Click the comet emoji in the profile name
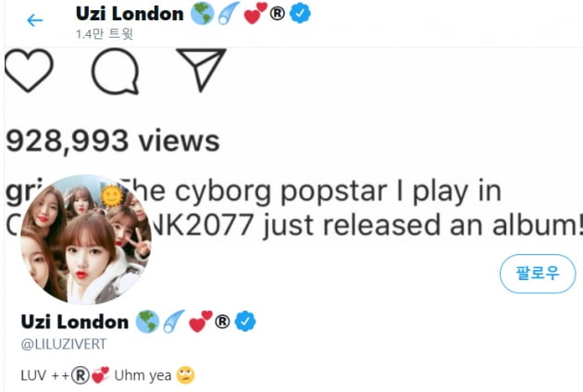 click(x=174, y=321)
